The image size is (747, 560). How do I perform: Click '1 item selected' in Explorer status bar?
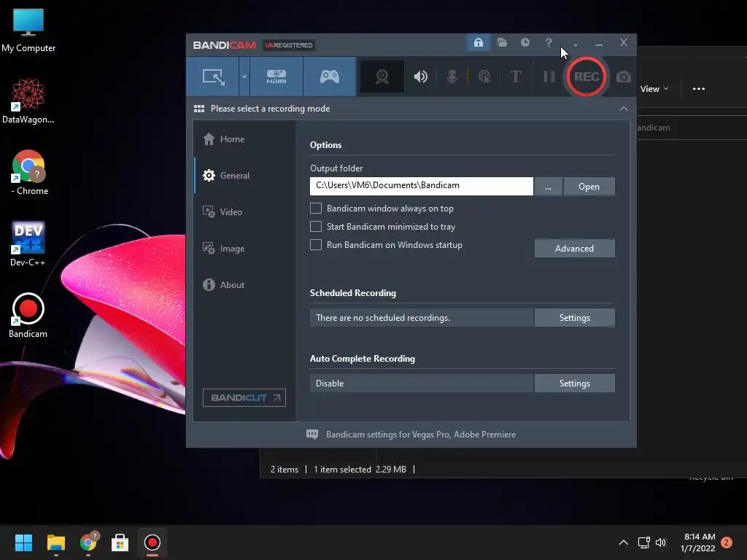coord(342,470)
